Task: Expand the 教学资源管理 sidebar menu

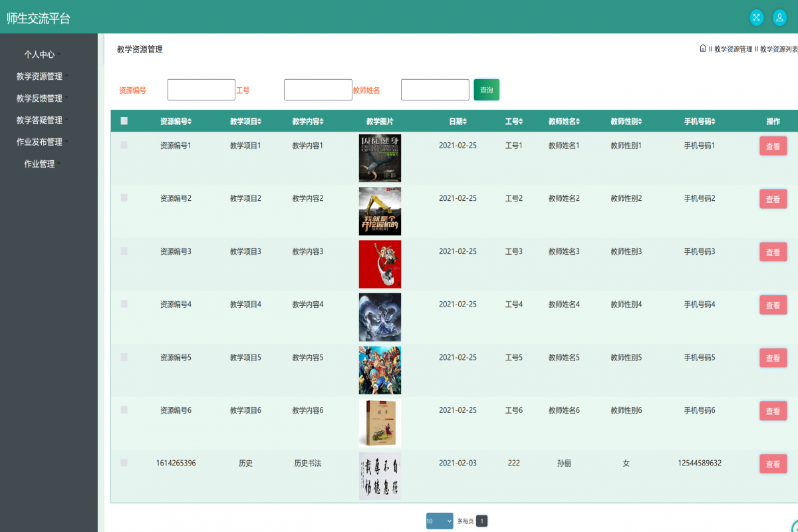Action: [x=40, y=76]
